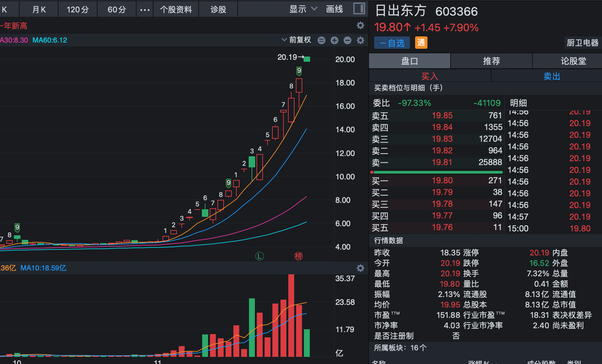This screenshot has width=602, height=364.
Task: Select 买三 price 19.78 row
Action: [437, 204]
